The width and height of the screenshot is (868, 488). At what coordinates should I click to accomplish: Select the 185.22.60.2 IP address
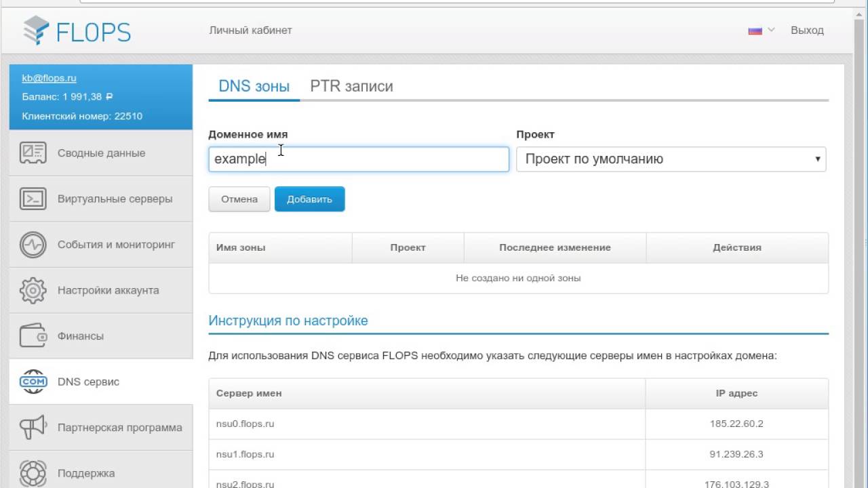point(736,424)
